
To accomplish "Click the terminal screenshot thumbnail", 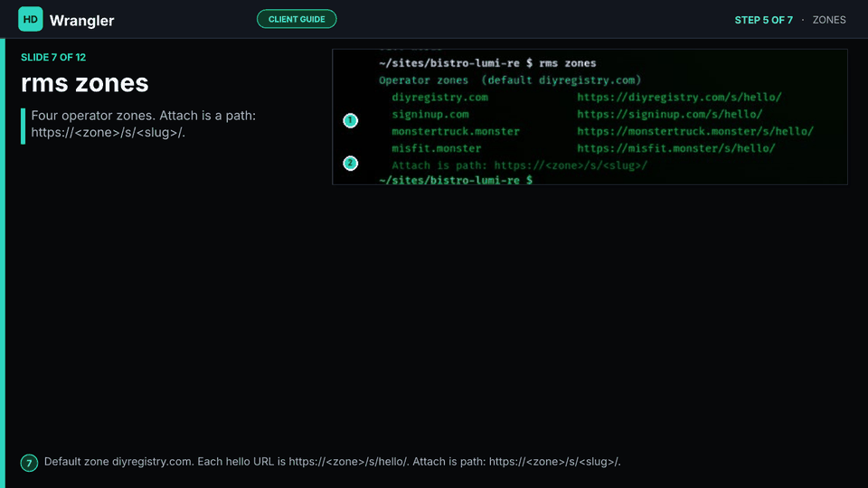I will click(590, 117).
